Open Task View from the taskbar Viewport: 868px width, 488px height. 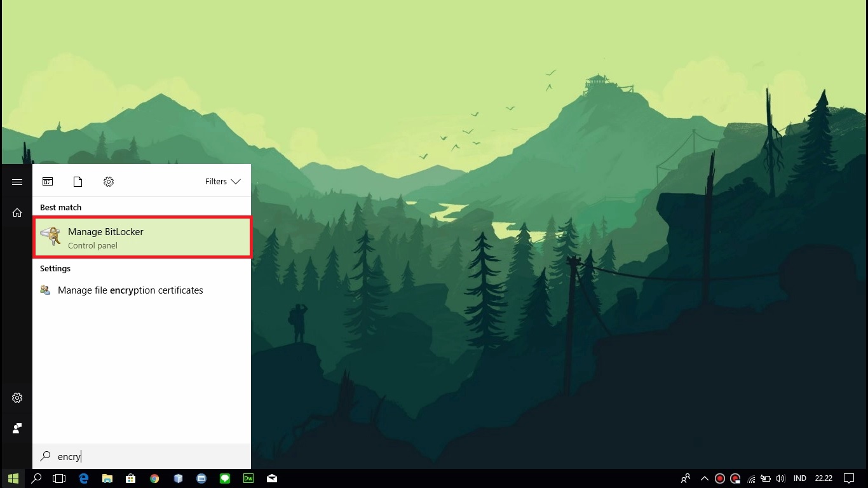click(x=59, y=478)
